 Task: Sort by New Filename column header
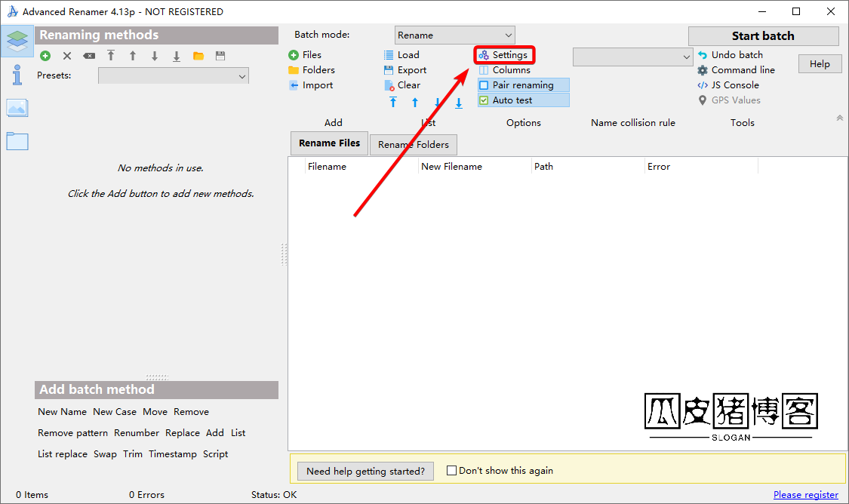(x=475, y=166)
